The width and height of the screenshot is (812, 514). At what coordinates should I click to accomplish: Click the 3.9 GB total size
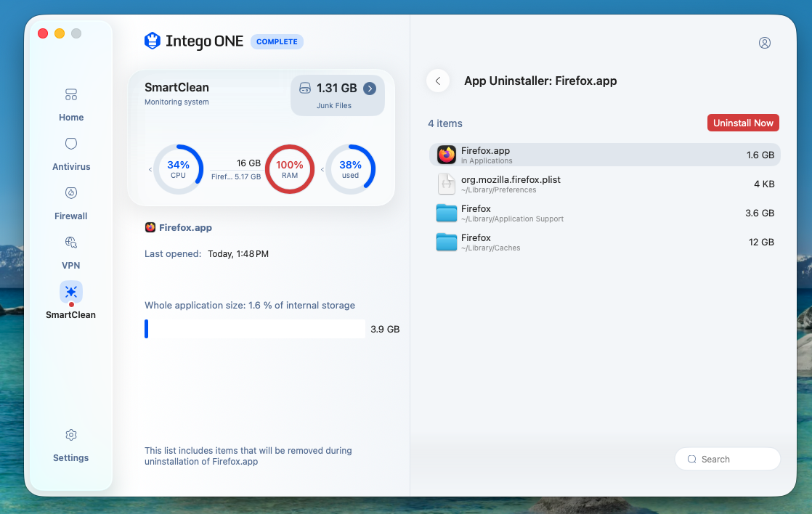pyautogui.click(x=385, y=329)
